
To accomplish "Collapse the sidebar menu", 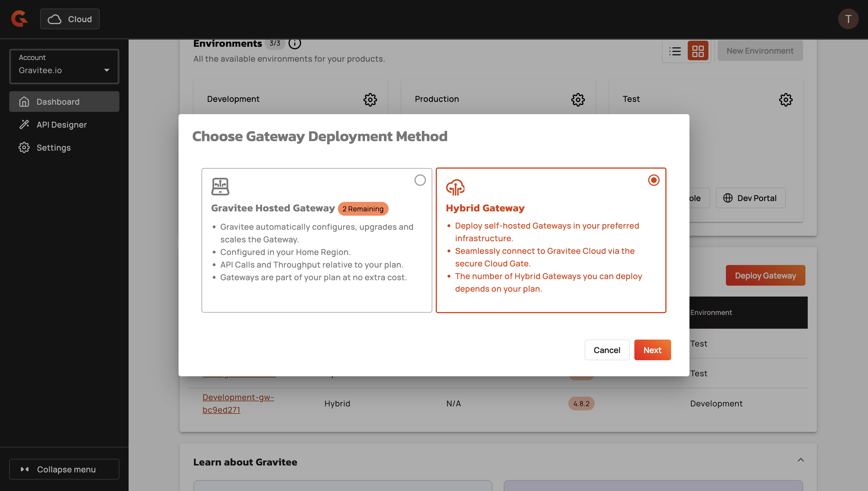I will [x=64, y=469].
